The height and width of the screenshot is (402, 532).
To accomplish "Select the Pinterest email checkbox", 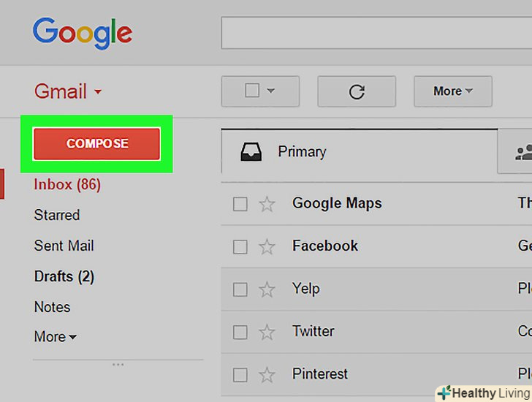I will click(x=240, y=375).
